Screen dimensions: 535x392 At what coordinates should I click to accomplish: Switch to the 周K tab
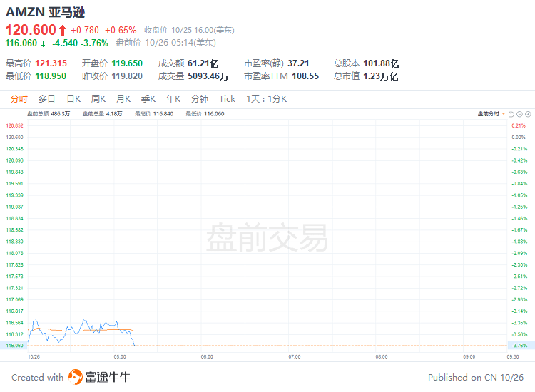(98, 99)
